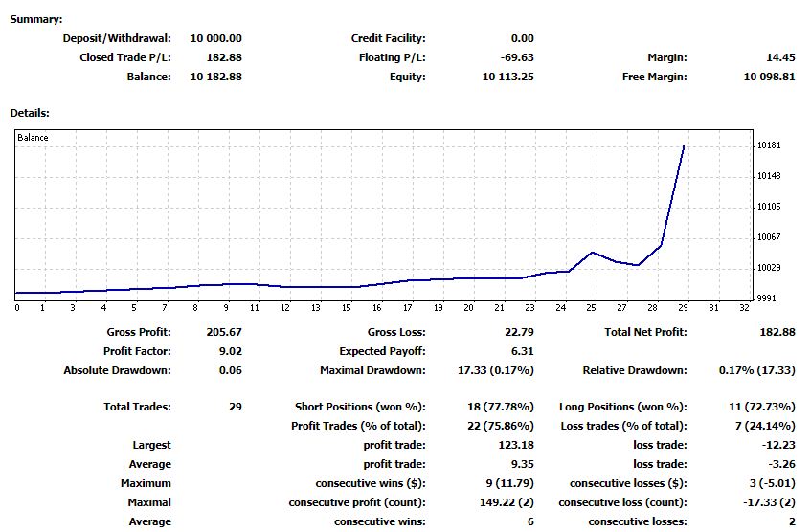Click the Gross Loss value 22.79

[x=518, y=332]
